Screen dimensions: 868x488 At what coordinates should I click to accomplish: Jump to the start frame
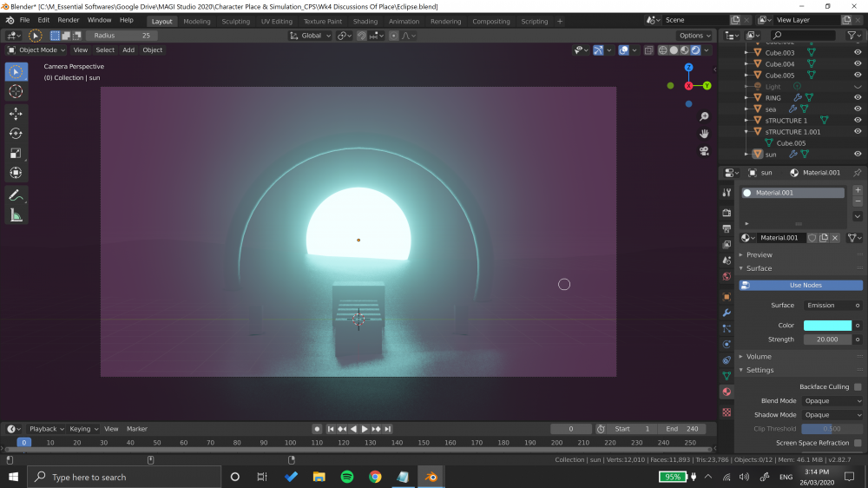tap(331, 429)
